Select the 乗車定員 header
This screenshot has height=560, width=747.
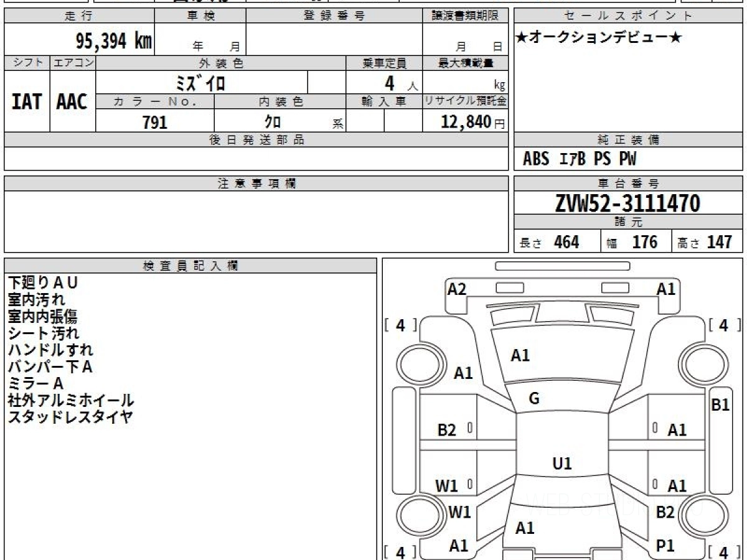tap(384, 63)
